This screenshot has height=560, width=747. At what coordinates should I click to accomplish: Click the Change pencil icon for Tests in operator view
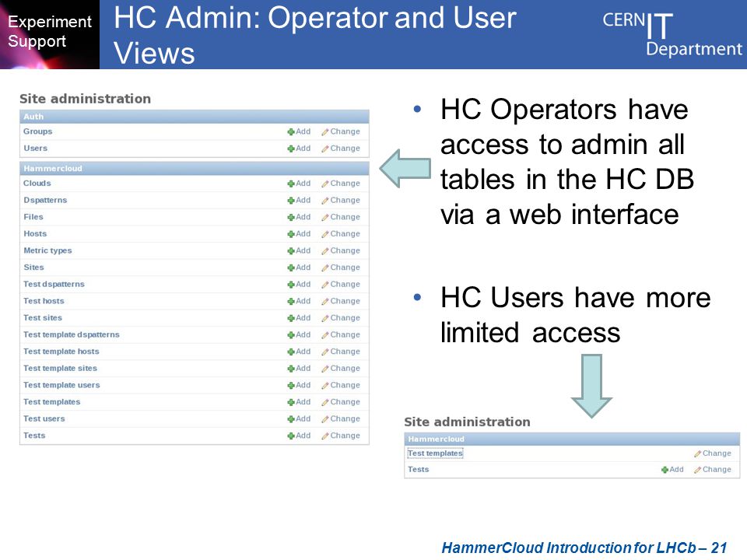point(325,436)
